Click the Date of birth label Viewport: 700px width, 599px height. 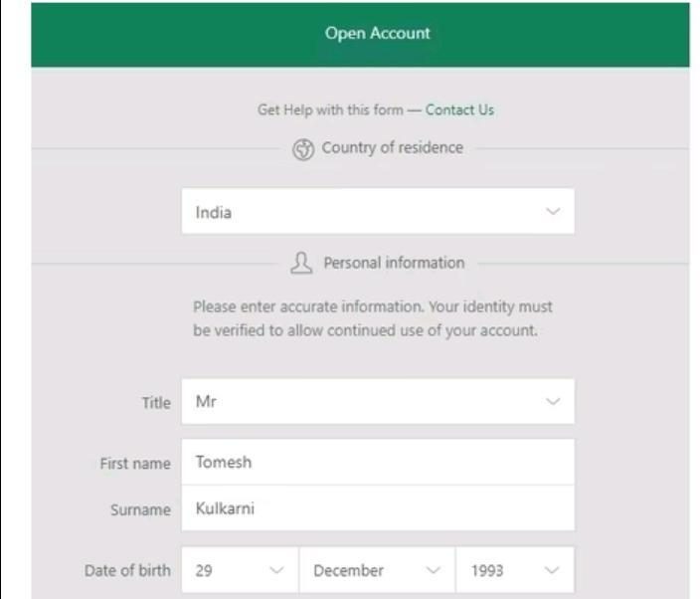coord(127,570)
